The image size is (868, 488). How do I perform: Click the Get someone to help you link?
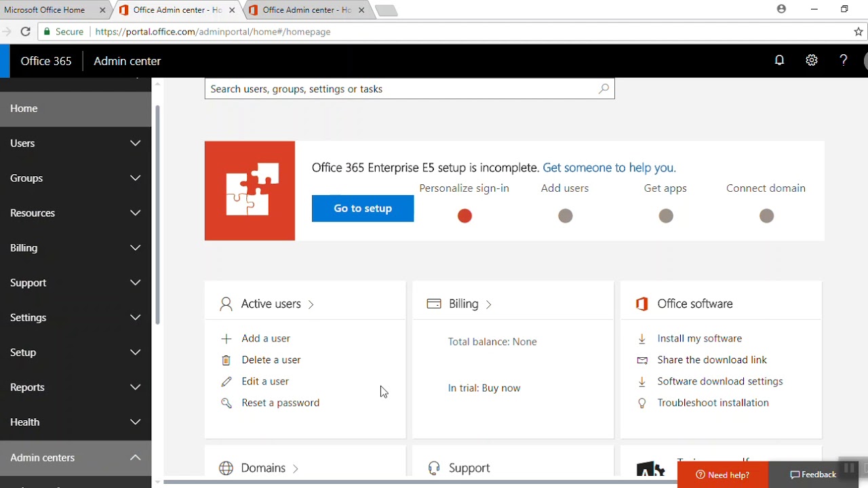coord(609,167)
